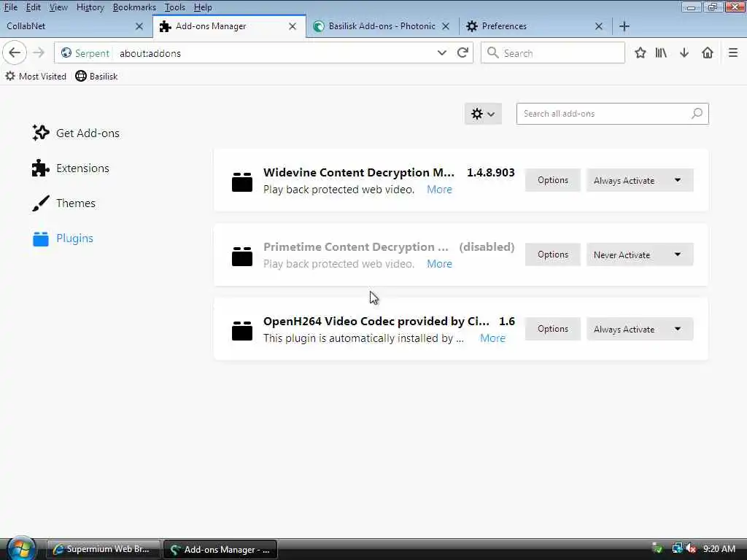Close the CollabNet tab

coord(139,26)
